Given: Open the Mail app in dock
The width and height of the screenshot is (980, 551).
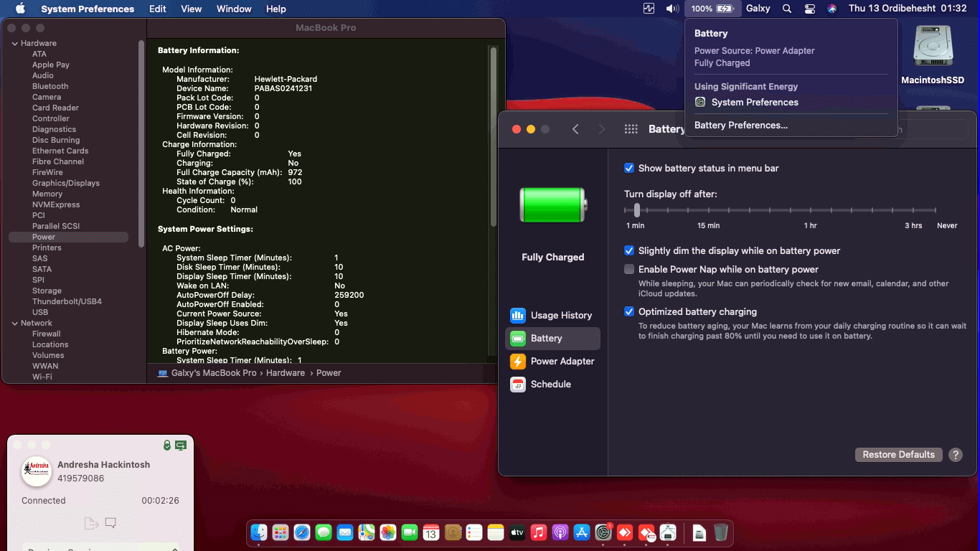Looking at the screenshot, I should coord(345,532).
